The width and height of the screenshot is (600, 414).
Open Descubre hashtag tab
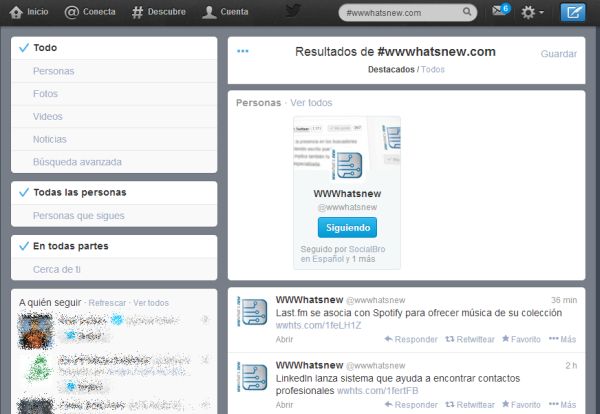coord(158,12)
